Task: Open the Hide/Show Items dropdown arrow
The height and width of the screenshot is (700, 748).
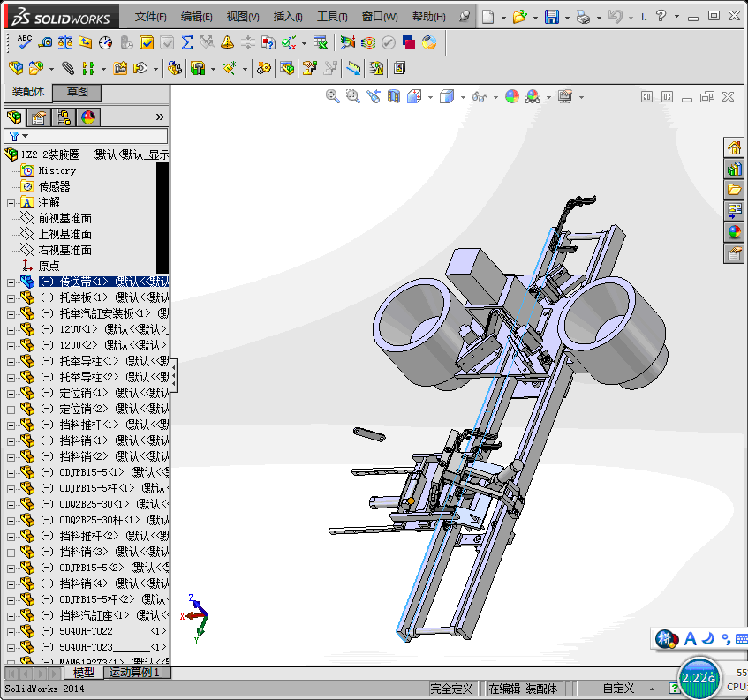Action: (495, 97)
